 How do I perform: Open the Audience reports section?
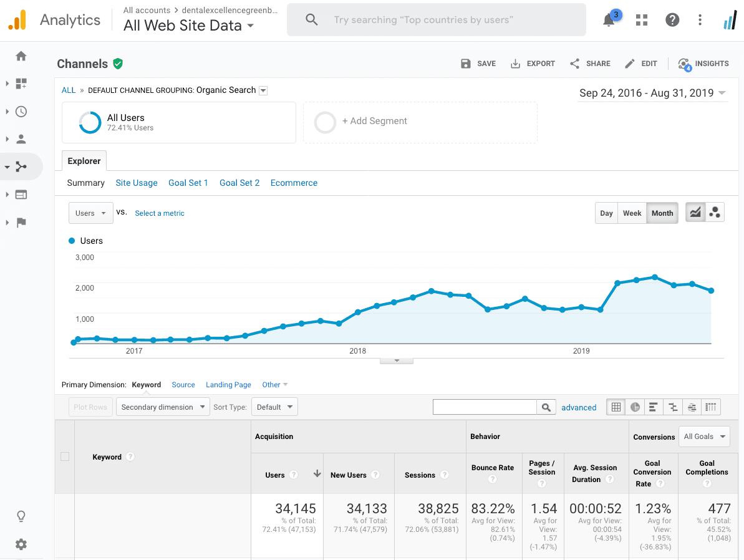click(x=21, y=138)
